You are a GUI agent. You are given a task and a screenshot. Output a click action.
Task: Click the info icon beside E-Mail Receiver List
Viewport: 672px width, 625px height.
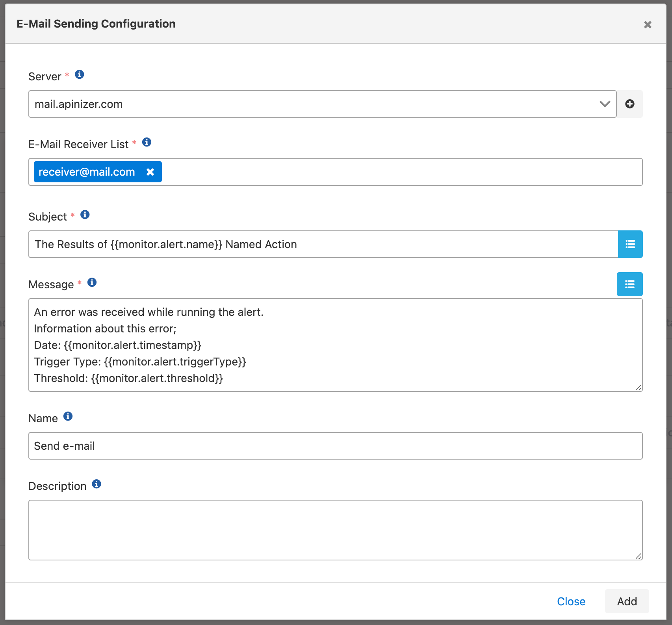pos(147,142)
